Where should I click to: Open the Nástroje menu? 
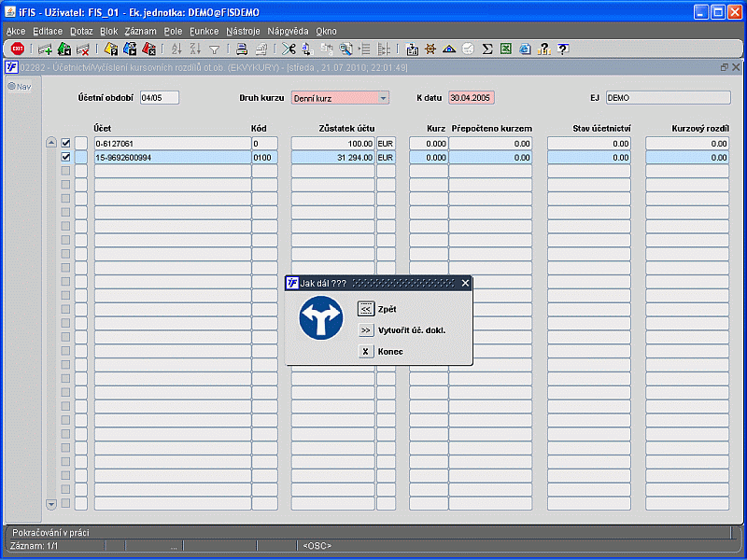click(x=246, y=31)
